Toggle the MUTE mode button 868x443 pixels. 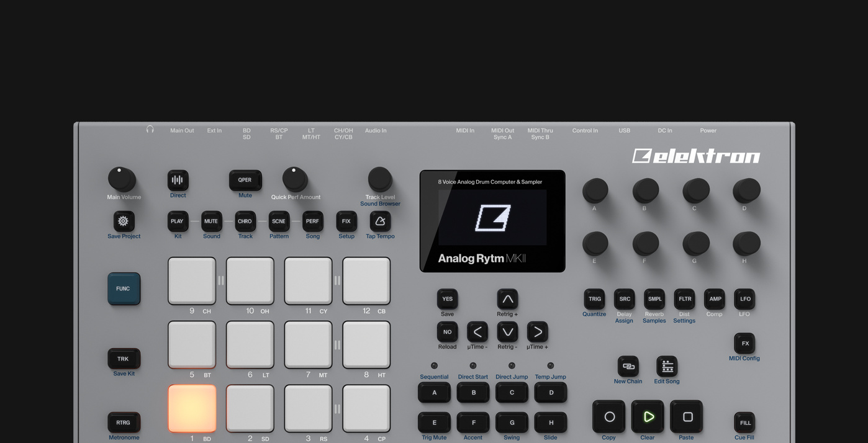[x=211, y=221]
